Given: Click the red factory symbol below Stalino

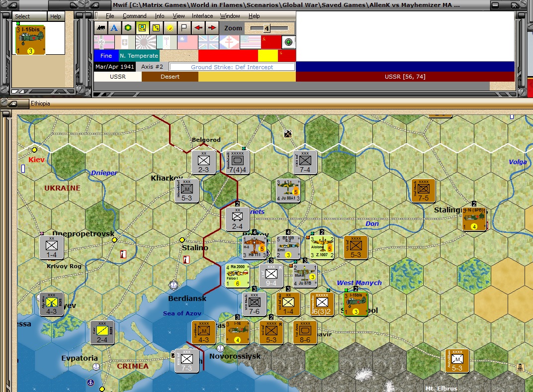Looking at the screenshot, I should tap(186, 260).
